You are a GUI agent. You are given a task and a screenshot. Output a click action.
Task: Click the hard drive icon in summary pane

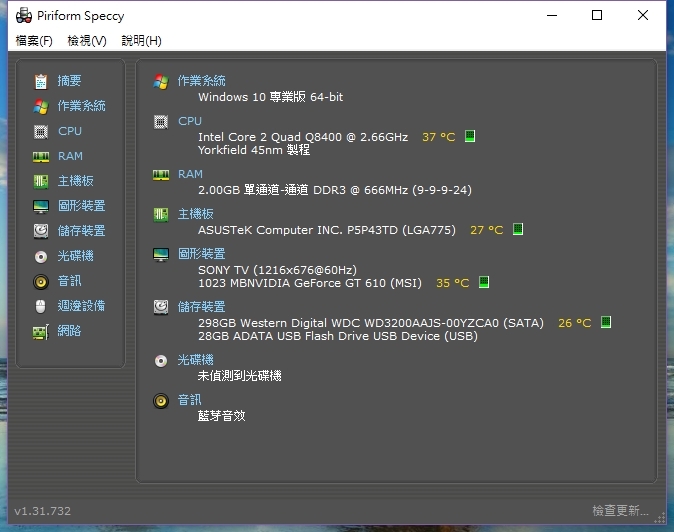(161, 307)
